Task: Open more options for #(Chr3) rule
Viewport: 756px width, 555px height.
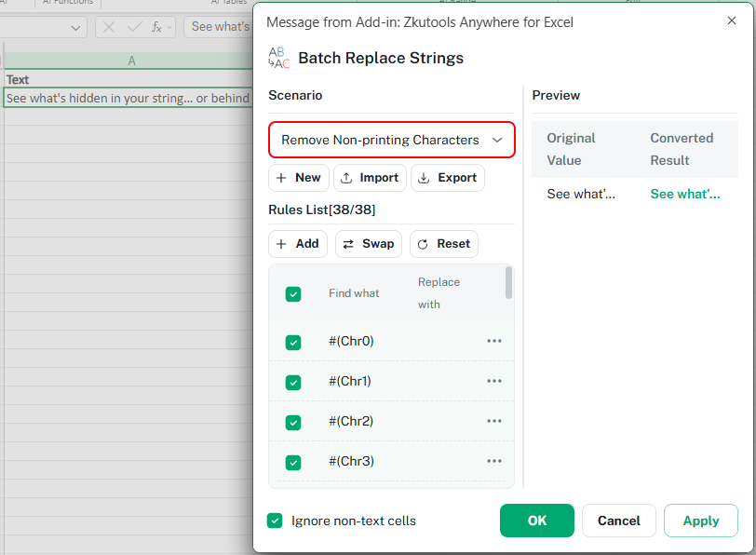Action: pos(494,461)
